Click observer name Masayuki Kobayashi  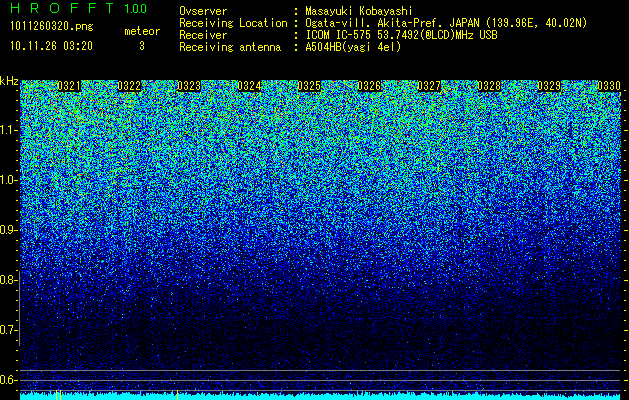coord(359,11)
